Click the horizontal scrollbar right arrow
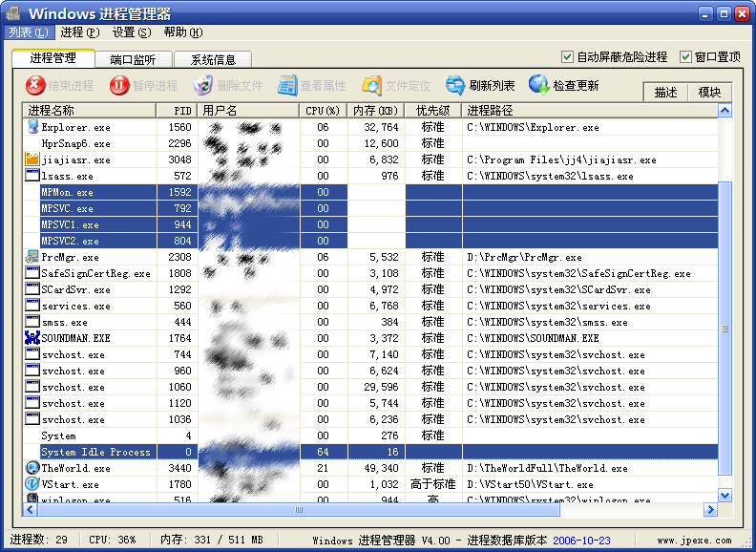Viewport: 756px width, 552px height. (x=711, y=509)
